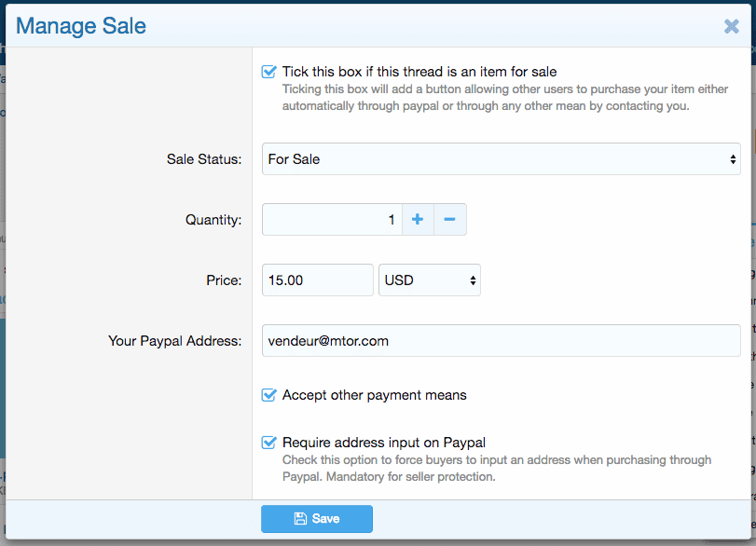Click the Quantity label

pyautogui.click(x=213, y=220)
